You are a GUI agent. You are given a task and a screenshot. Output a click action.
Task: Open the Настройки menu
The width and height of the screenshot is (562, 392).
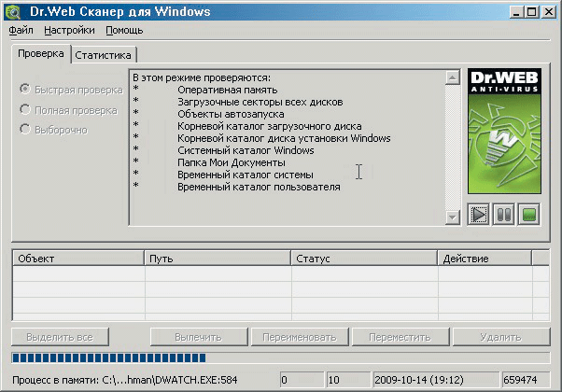(x=69, y=30)
